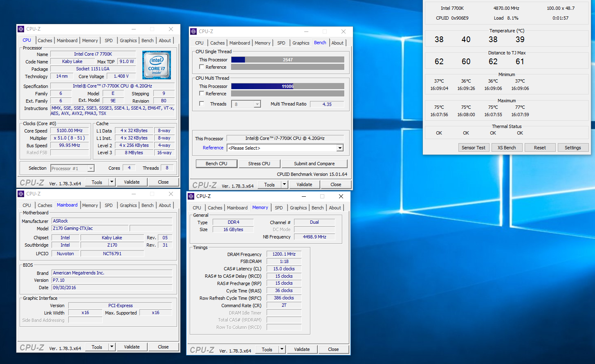The width and height of the screenshot is (595, 364).
Task: Click the Core Voltage field 1.408 V
Action: (x=121, y=76)
